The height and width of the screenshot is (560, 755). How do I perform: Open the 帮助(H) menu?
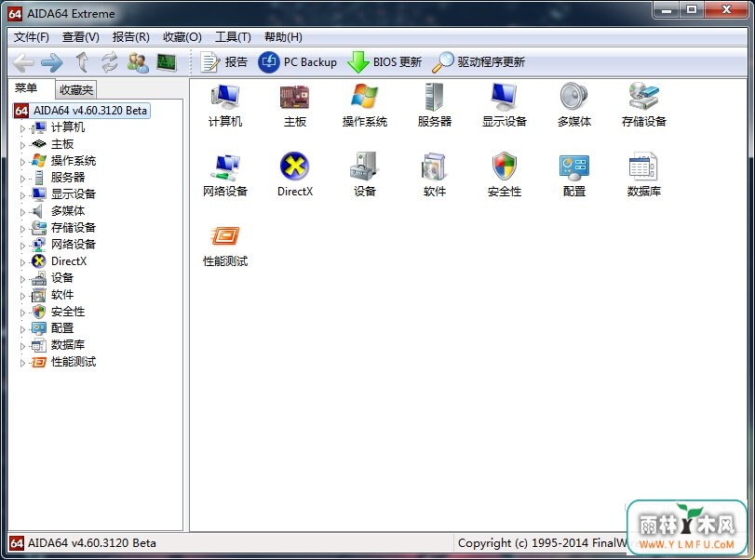[x=283, y=37]
